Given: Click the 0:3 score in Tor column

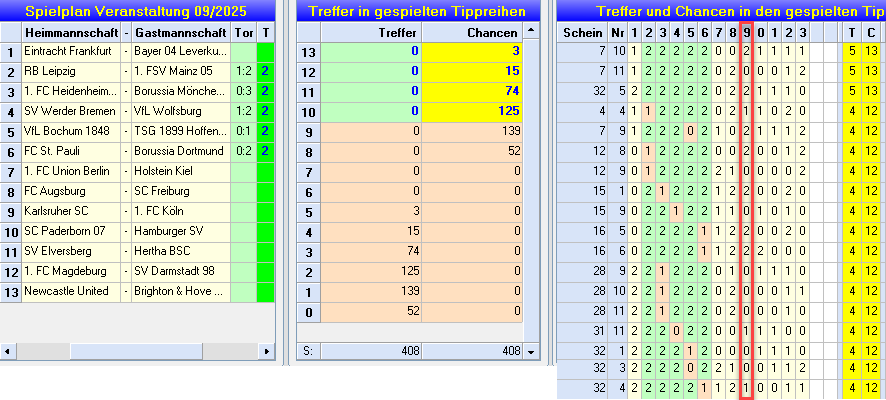Looking at the screenshot, I should pyautogui.click(x=244, y=92).
